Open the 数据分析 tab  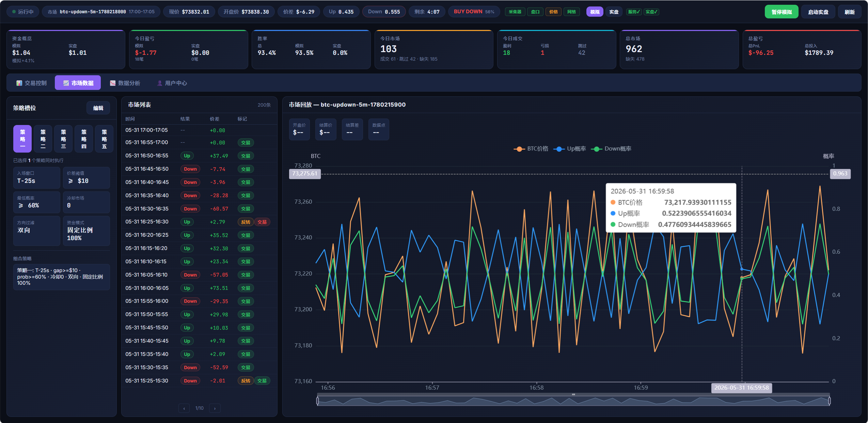[x=125, y=83]
